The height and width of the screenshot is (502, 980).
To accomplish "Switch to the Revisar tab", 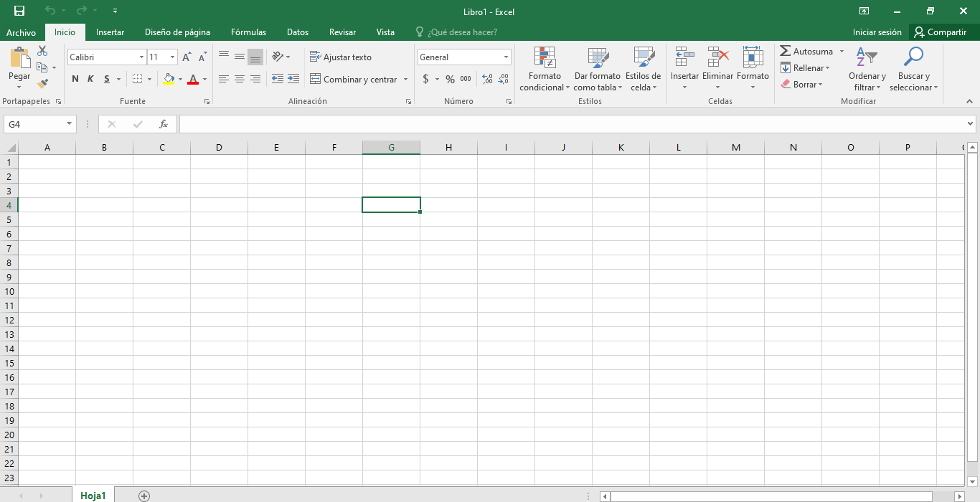I will [342, 32].
